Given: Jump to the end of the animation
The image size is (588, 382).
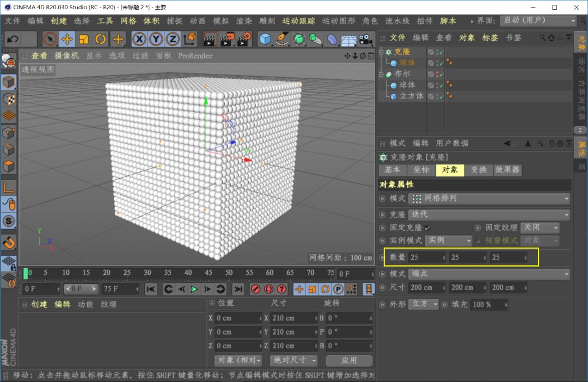Looking at the screenshot, I should click(238, 289).
